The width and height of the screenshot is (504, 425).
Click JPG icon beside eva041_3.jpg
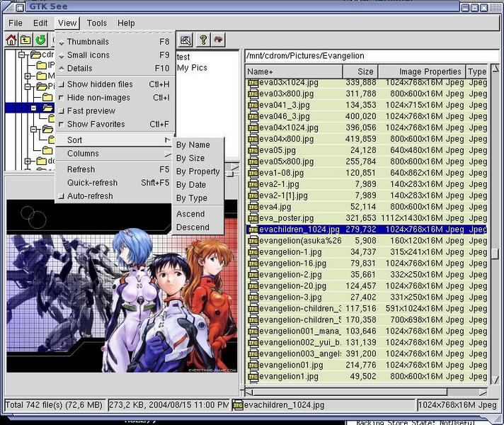(x=253, y=106)
